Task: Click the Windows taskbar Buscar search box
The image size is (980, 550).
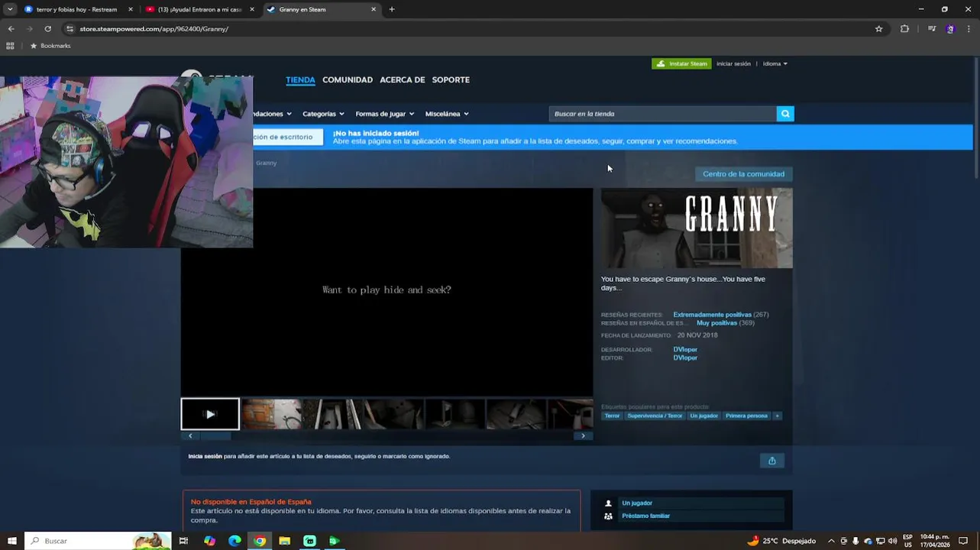Action: tap(98, 541)
